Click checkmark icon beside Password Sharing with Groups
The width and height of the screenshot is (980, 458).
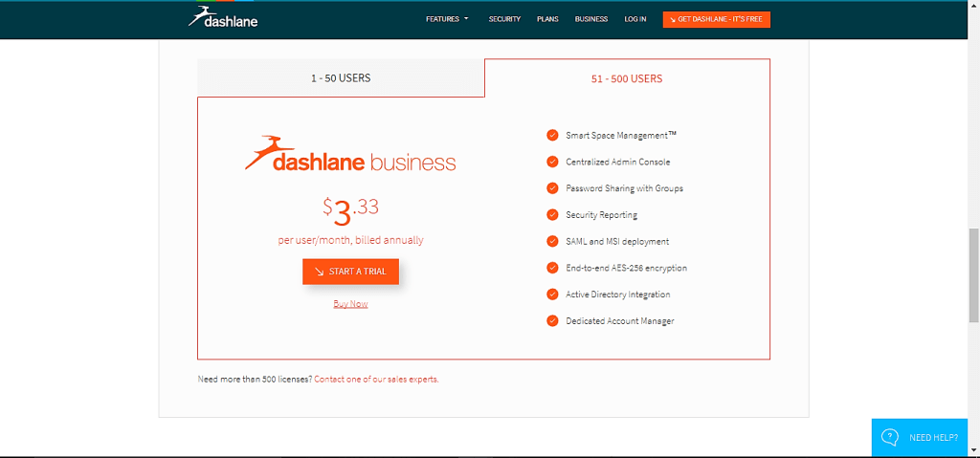click(552, 188)
